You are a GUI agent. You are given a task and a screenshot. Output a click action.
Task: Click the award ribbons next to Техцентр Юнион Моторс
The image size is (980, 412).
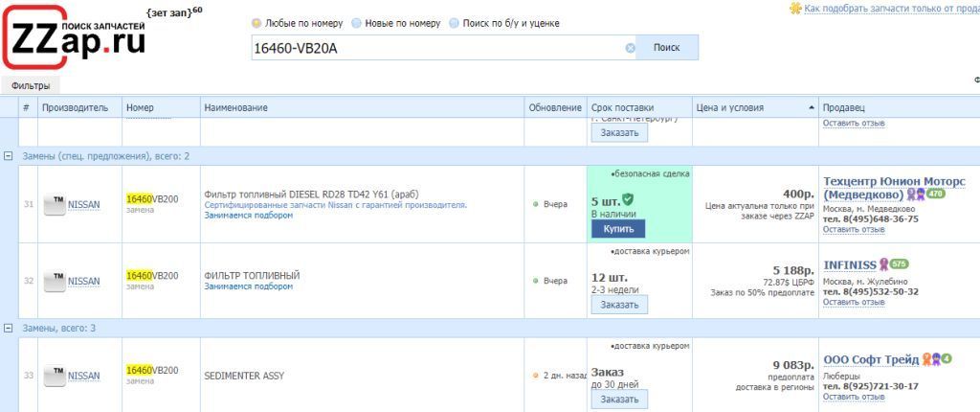click(916, 195)
